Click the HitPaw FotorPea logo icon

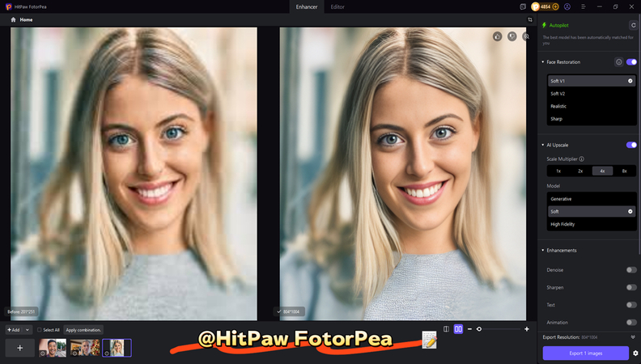(x=9, y=7)
